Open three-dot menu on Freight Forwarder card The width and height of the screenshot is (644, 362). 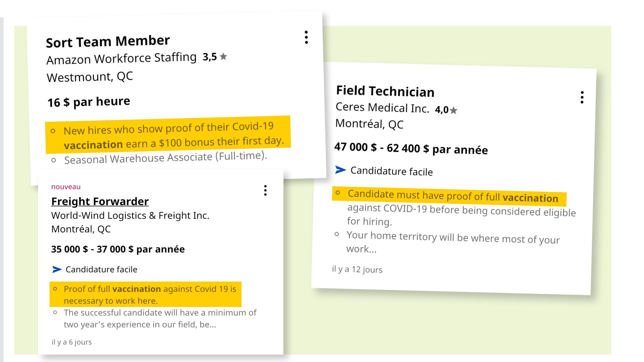coord(265,190)
